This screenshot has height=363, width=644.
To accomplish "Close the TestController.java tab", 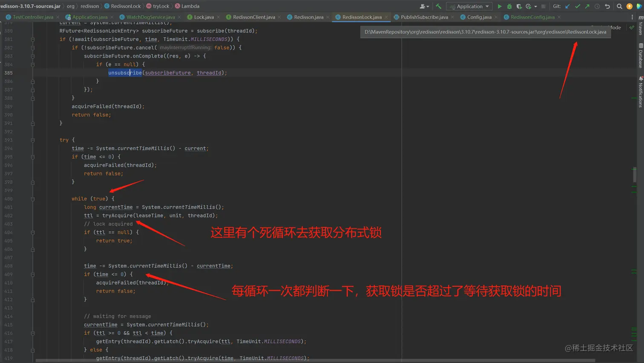I will 57,17.
